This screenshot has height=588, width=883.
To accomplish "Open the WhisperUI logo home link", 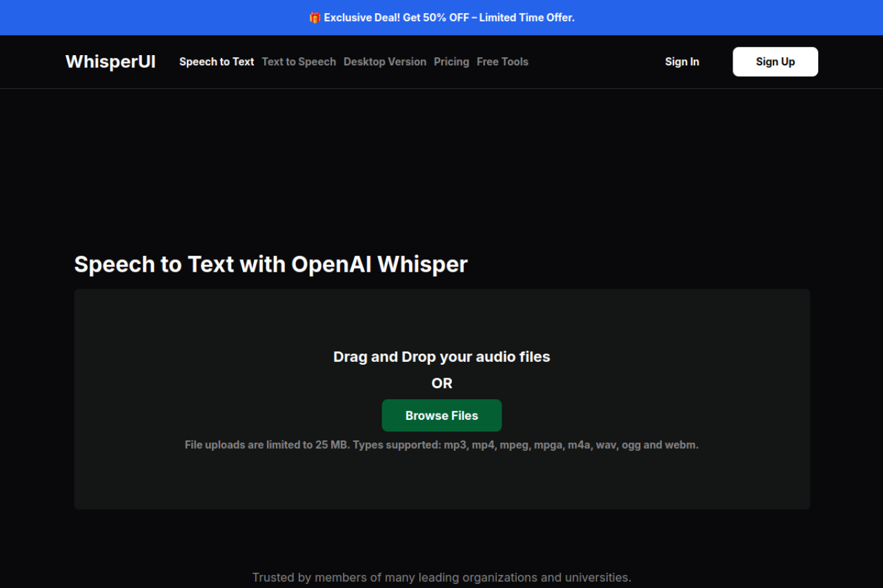I will coord(110,61).
